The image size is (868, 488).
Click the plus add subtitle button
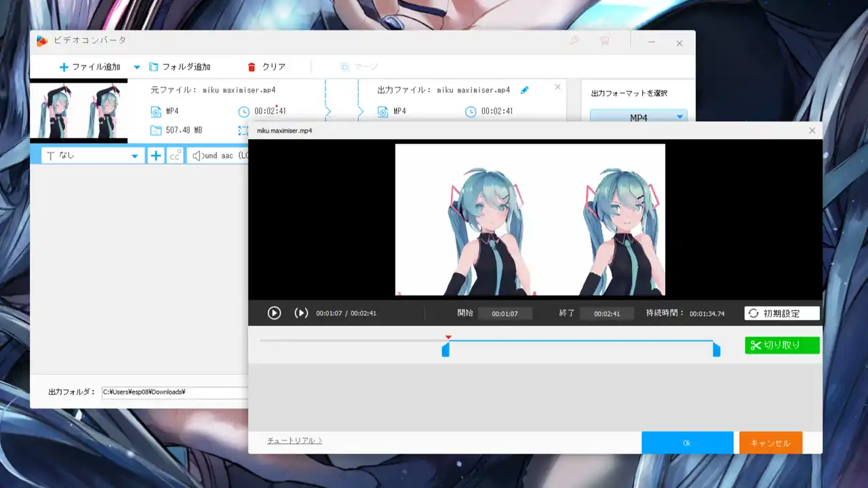pos(156,155)
